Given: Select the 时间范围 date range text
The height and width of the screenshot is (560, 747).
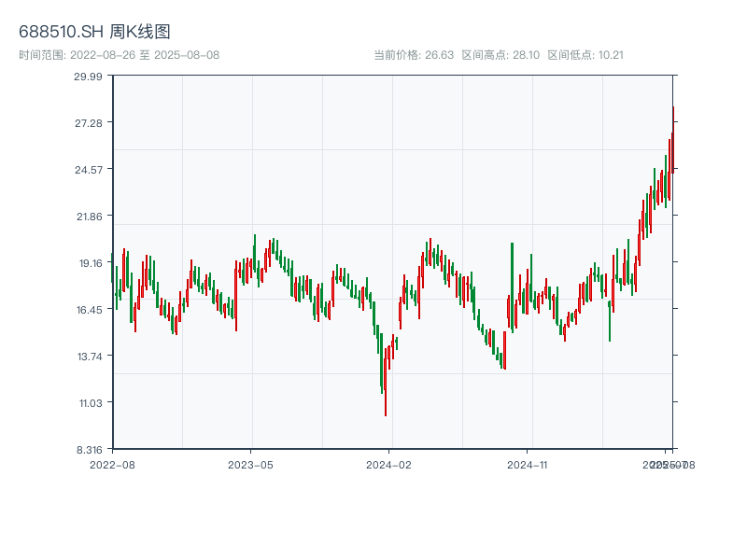Looking at the screenshot, I should point(119,55).
